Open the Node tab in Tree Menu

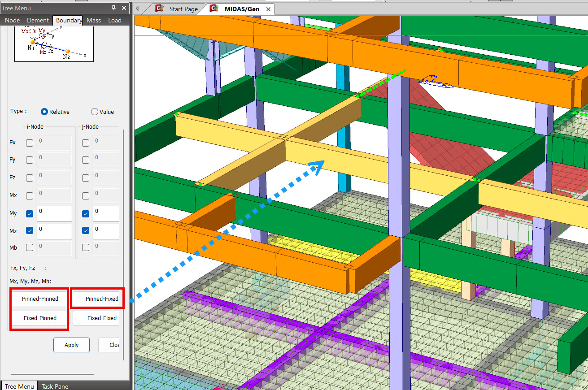[13, 20]
